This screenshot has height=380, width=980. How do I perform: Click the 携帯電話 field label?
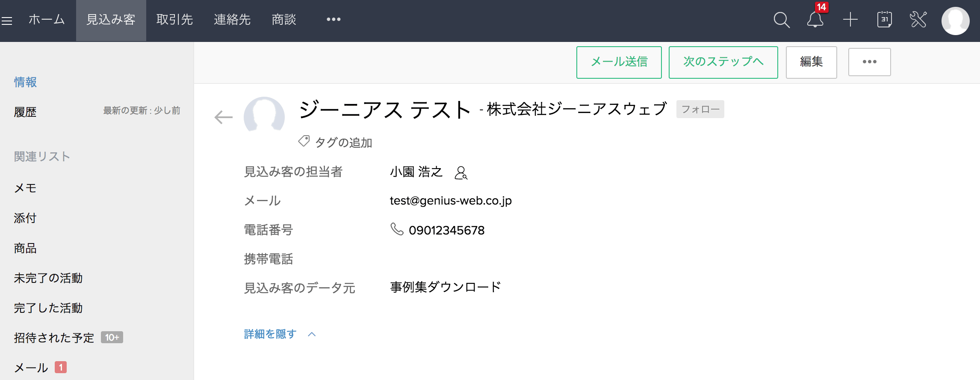coord(269,259)
